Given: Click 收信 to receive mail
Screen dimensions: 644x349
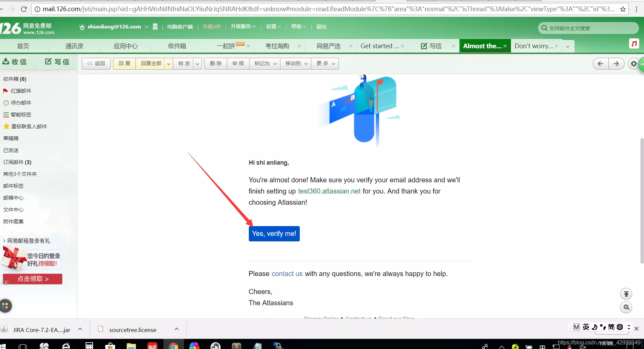Looking at the screenshot, I should tap(15, 62).
